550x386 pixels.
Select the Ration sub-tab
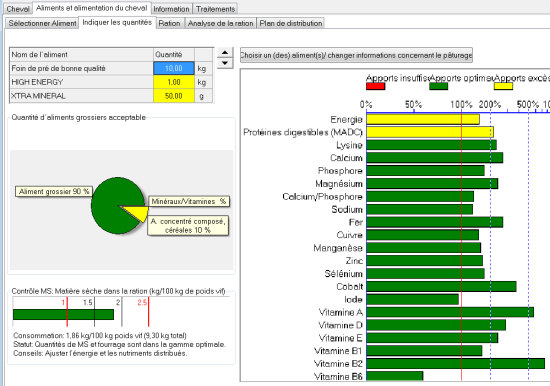click(x=169, y=23)
